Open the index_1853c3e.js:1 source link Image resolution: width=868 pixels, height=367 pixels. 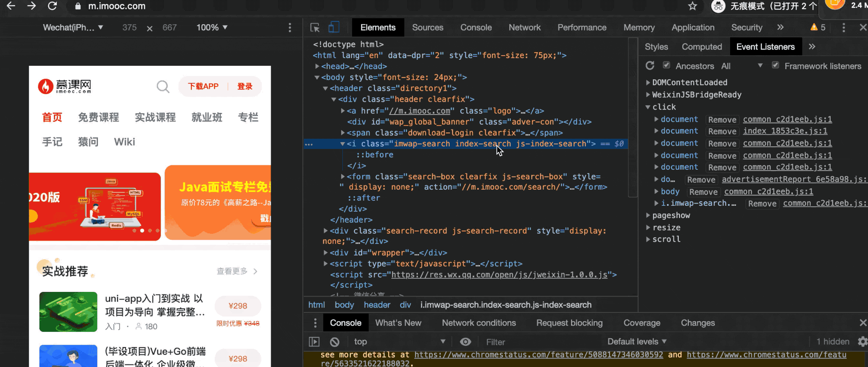tap(785, 131)
